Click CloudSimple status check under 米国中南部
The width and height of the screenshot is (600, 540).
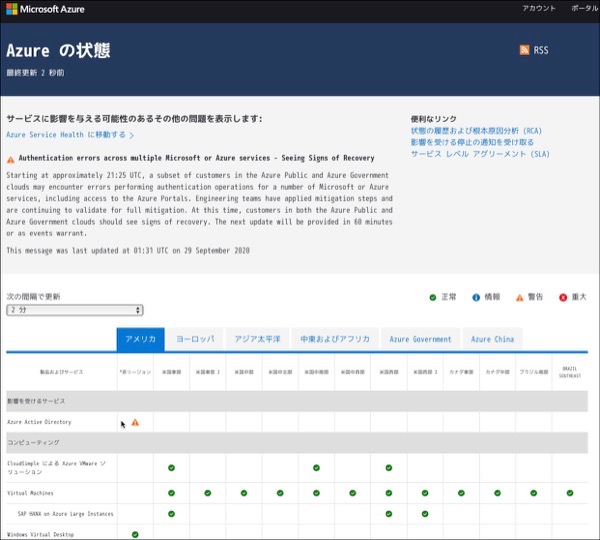[316, 468]
